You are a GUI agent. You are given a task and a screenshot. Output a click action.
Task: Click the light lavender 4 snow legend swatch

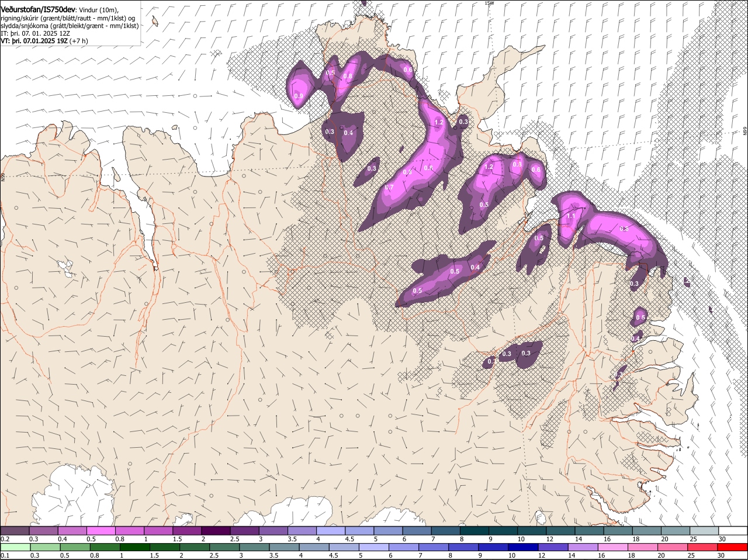331,531
